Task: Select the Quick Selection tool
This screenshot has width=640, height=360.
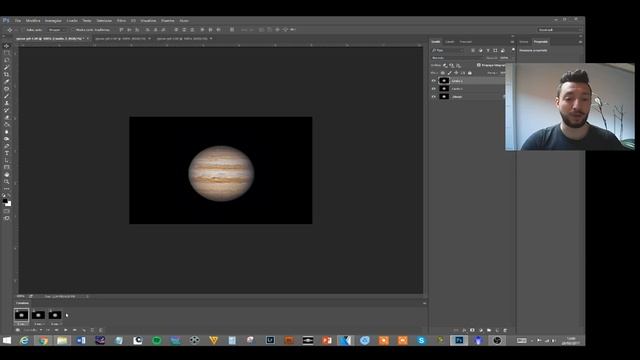Action: point(7,67)
